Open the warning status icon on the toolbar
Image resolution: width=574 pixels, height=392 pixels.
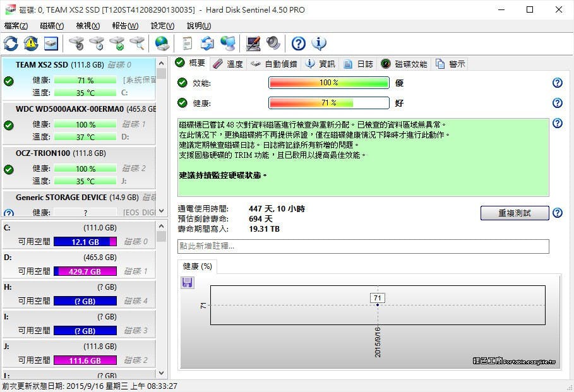(30, 44)
